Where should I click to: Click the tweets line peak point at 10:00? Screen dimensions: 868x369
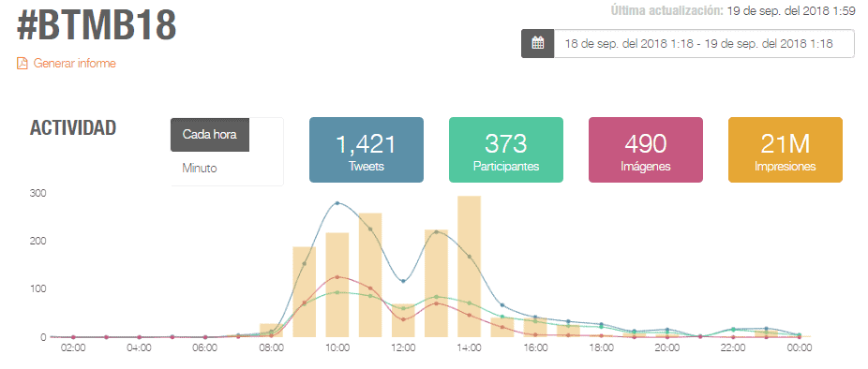(x=337, y=203)
